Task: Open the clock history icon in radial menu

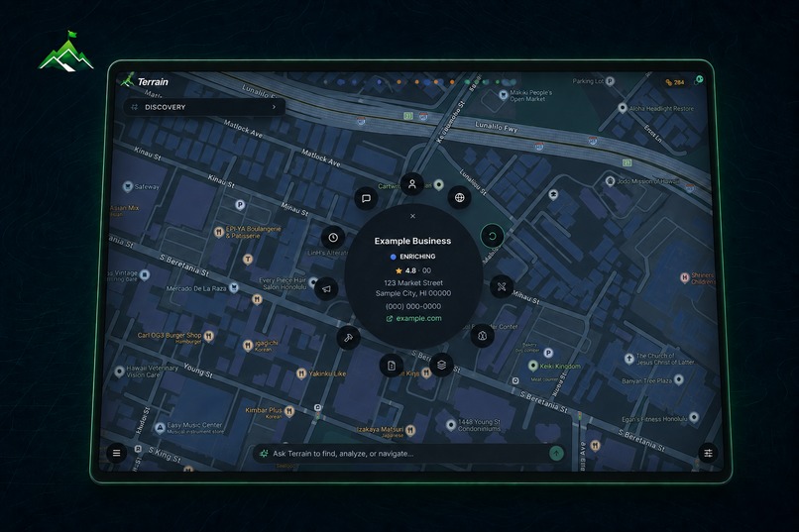Action: coord(333,237)
